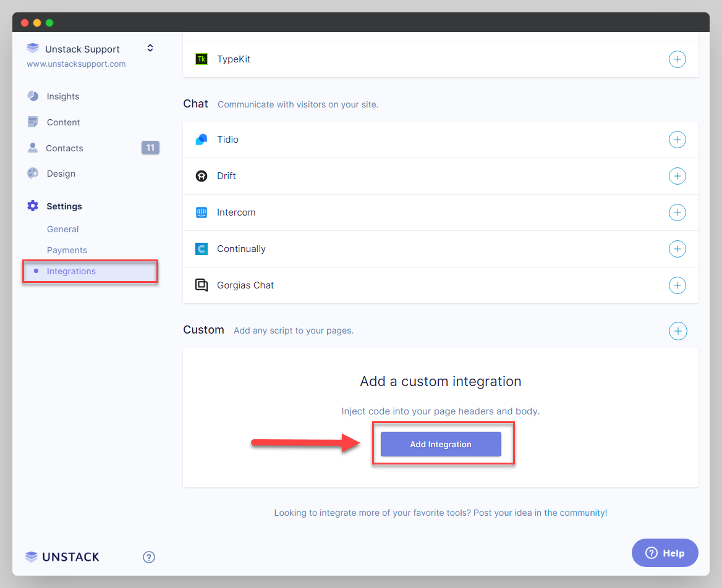Select the Intercom logo icon
722x588 pixels.
pos(201,212)
